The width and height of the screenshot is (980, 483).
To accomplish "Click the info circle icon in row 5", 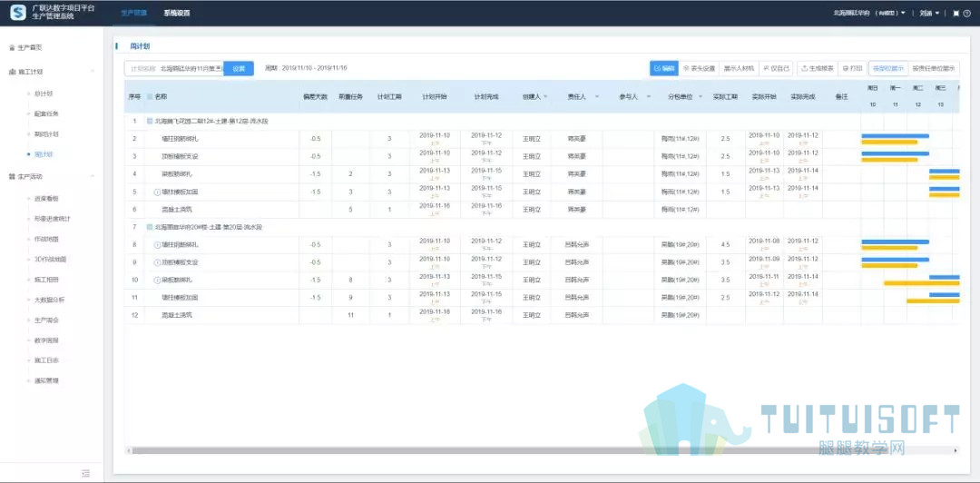I will point(157,192).
